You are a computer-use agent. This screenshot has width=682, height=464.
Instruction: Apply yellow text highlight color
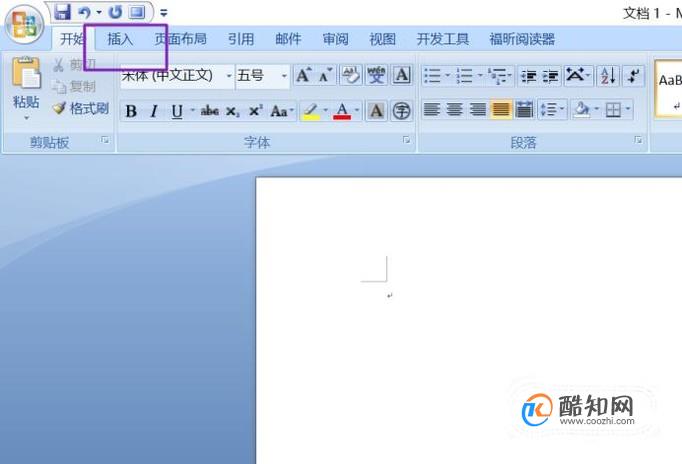click(x=311, y=111)
